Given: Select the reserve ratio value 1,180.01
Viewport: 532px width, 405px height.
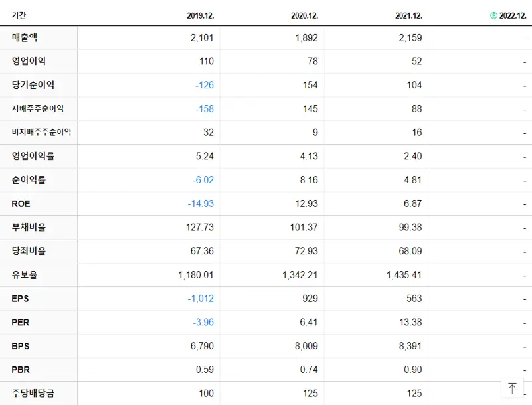Looking at the screenshot, I should [196, 275].
